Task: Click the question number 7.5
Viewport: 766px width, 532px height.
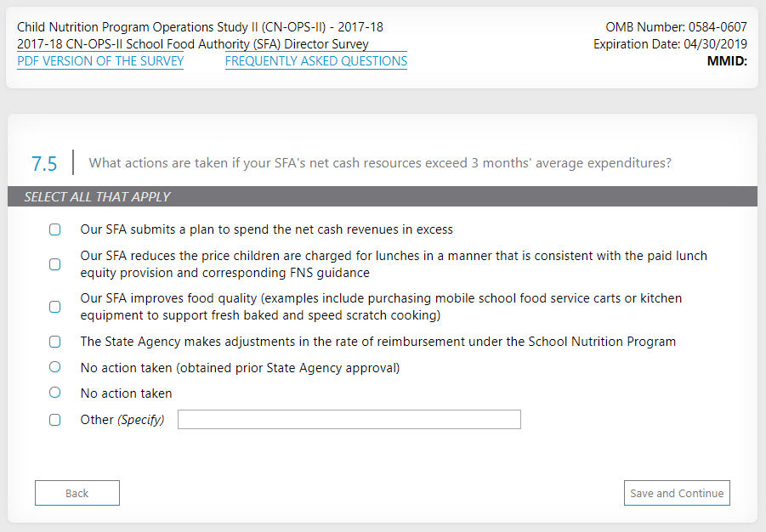Action: [44, 163]
